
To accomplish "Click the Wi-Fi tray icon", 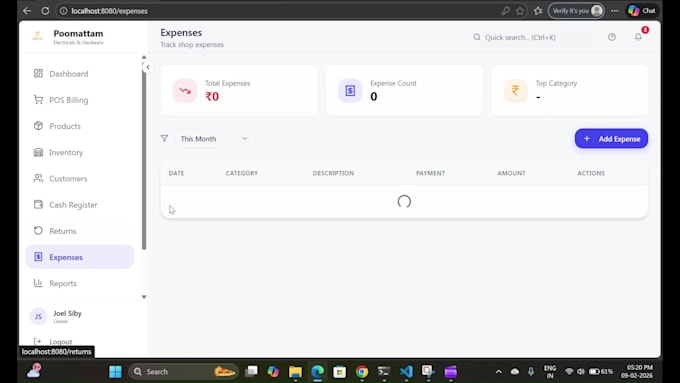I will click(569, 372).
